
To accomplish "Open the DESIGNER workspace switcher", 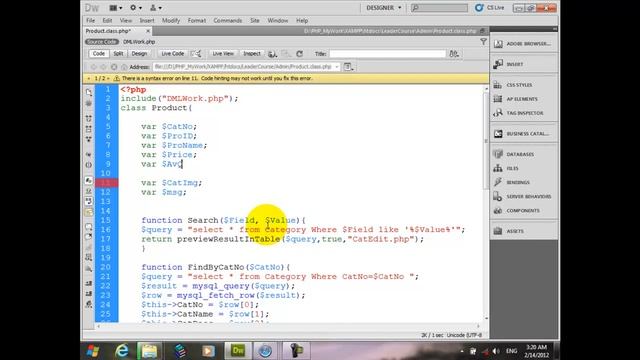I will coord(383,8).
